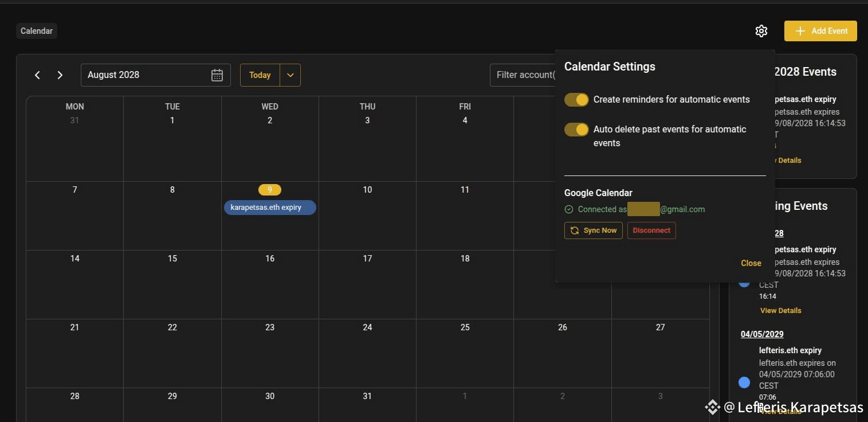This screenshot has height=422, width=868.
Task: Select day 29 in the calendar grid
Action: pyautogui.click(x=172, y=396)
